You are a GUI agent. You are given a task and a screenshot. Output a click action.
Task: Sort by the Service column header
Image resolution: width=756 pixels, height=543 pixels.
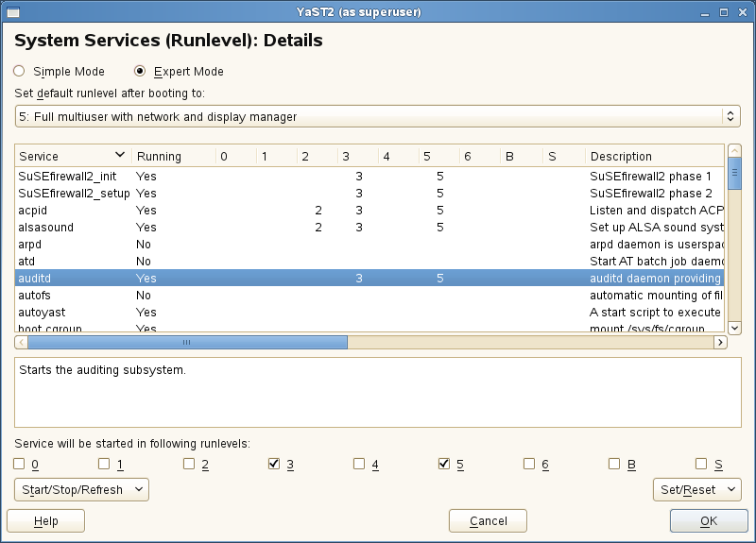point(74,156)
